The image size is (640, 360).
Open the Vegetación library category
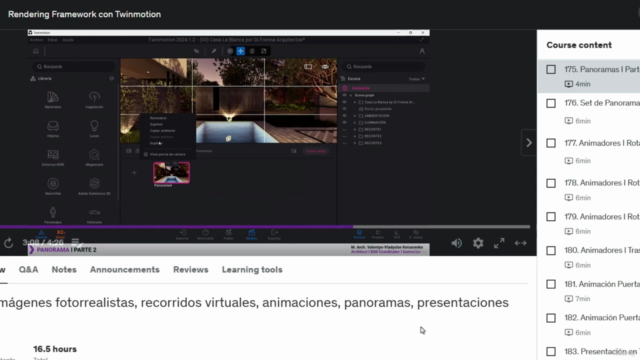pyautogui.click(x=94, y=99)
